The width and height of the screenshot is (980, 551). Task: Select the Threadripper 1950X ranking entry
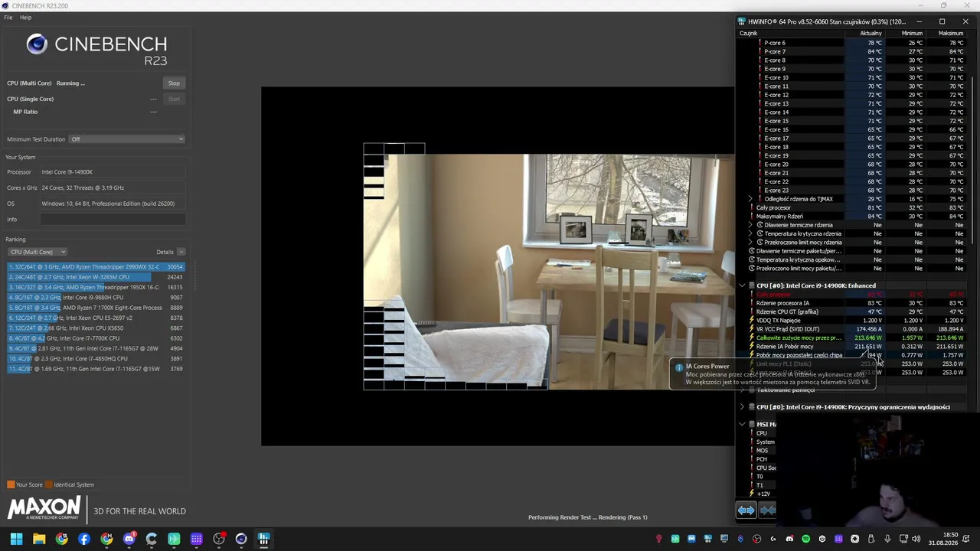[96, 287]
